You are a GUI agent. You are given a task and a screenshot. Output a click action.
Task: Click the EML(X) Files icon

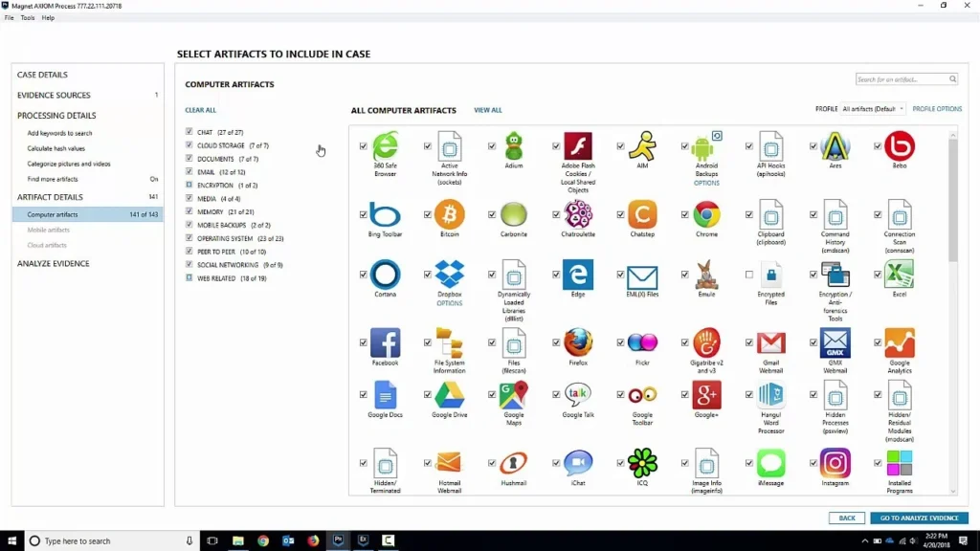(642, 275)
